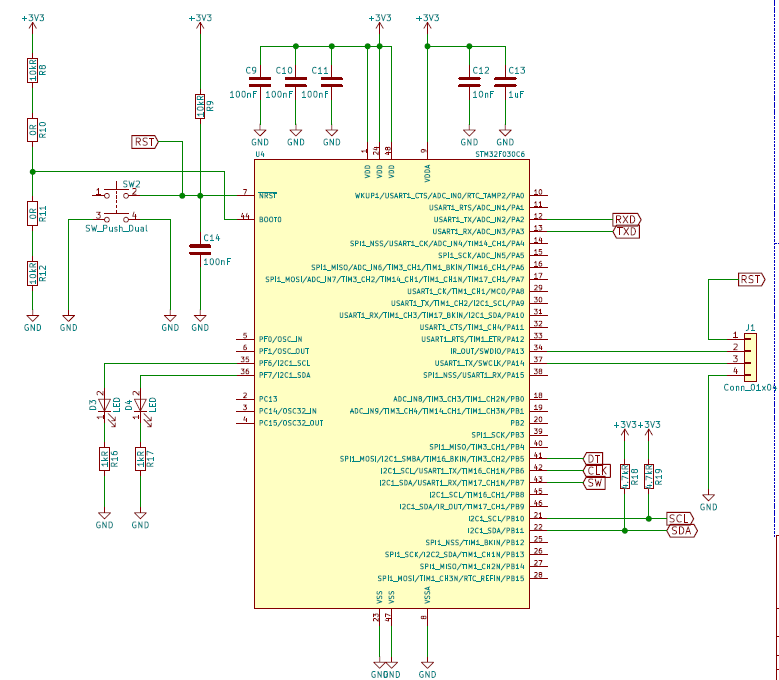The image size is (779, 680).
Task: Select LED D4 symbol
Action: click(x=140, y=405)
